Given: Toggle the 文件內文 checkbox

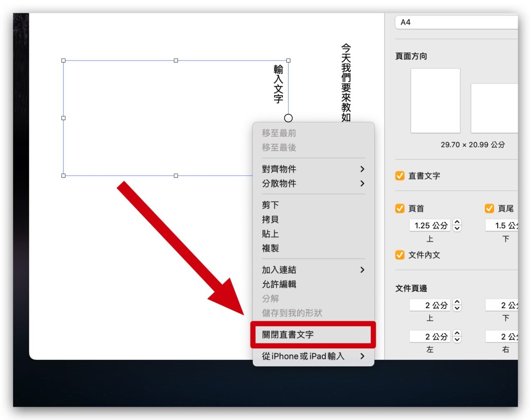Looking at the screenshot, I should point(400,255).
